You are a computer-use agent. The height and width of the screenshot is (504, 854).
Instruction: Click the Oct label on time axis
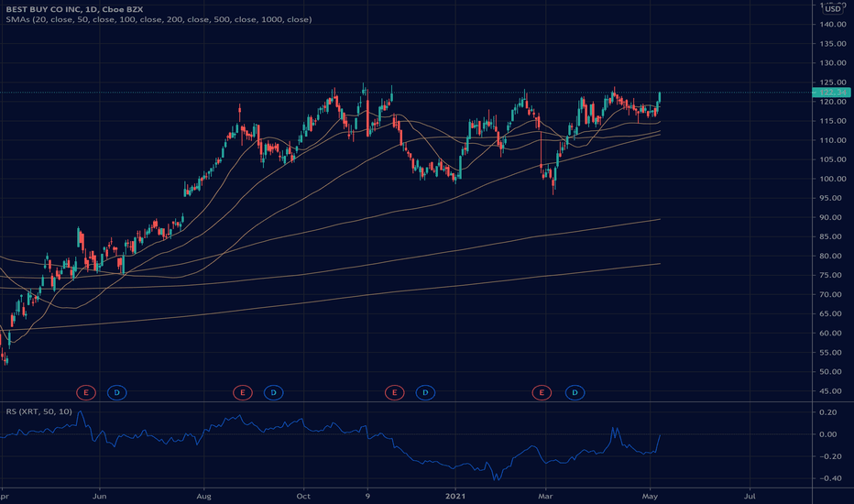coord(303,497)
